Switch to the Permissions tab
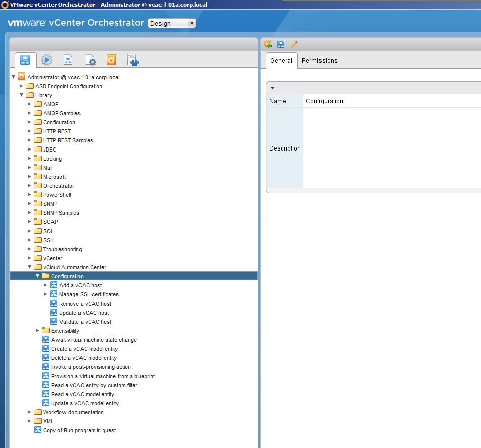 point(319,61)
